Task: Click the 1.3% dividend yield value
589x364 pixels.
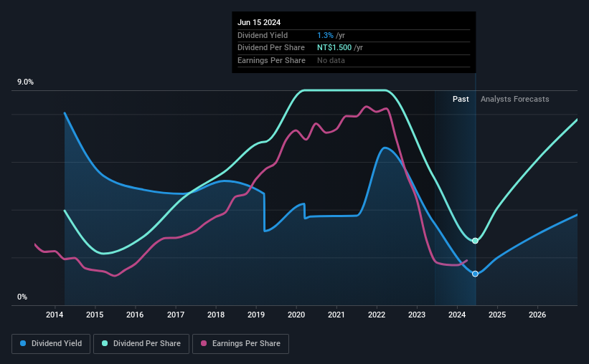Action: [325, 35]
